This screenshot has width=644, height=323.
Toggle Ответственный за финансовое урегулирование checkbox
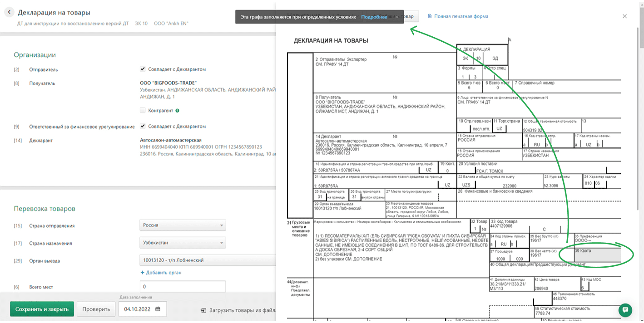point(143,126)
